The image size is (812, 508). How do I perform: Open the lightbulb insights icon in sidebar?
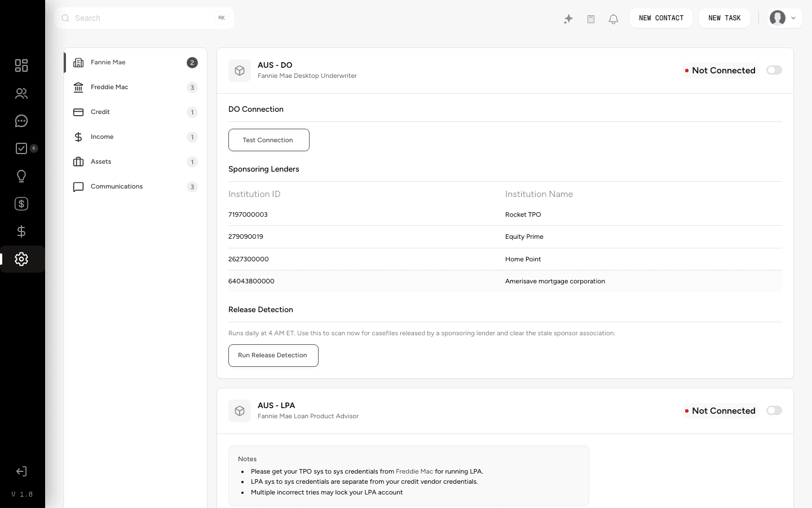point(21,176)
